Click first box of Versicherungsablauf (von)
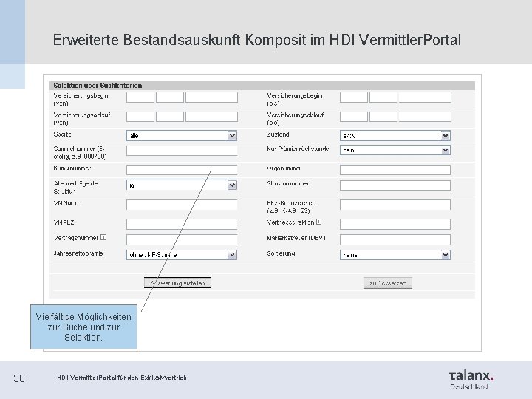 pos(140,117)
